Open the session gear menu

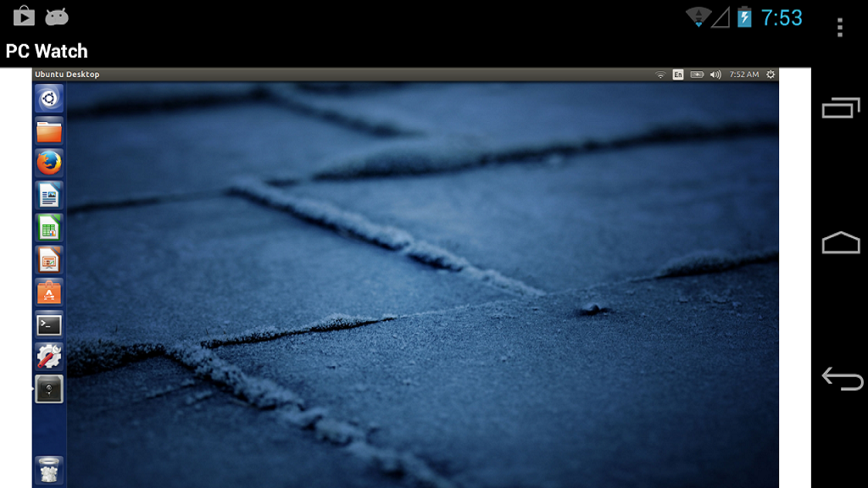coord(771,75)
